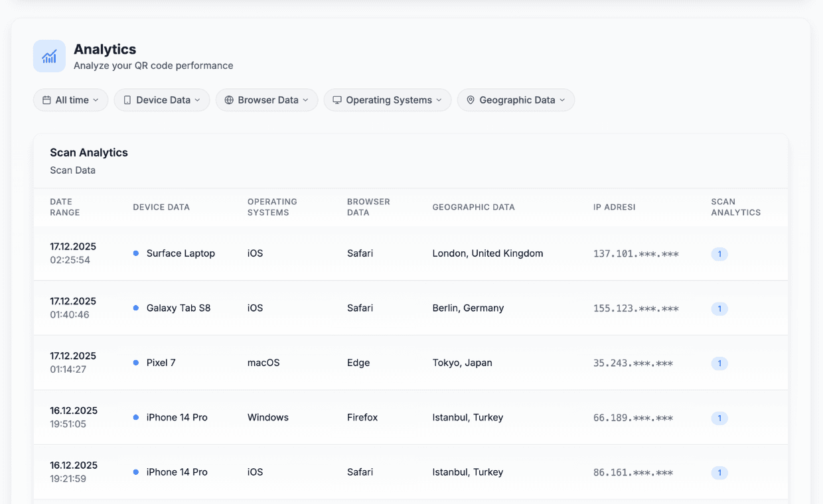The image size is (823, 504).
Task: Click the GEOGRAPHIC DATA column header
Action: 473,207
